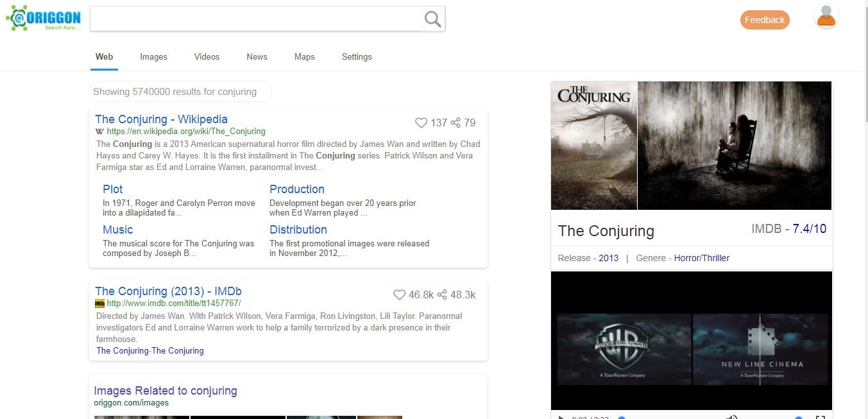The width and height of the screenshot is (868, 419).
Task: Click 'The musical score for The Conjuring' snippet
Action: tap(178, 248)
